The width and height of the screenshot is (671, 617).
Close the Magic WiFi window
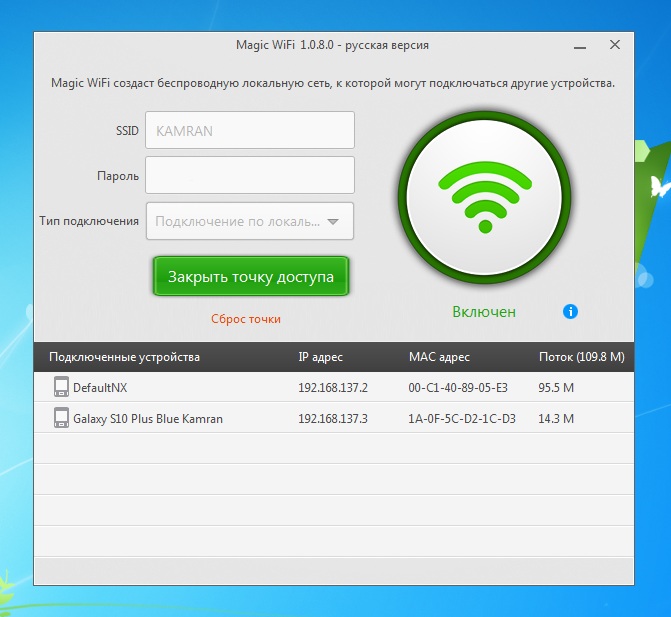coord(614,46)
